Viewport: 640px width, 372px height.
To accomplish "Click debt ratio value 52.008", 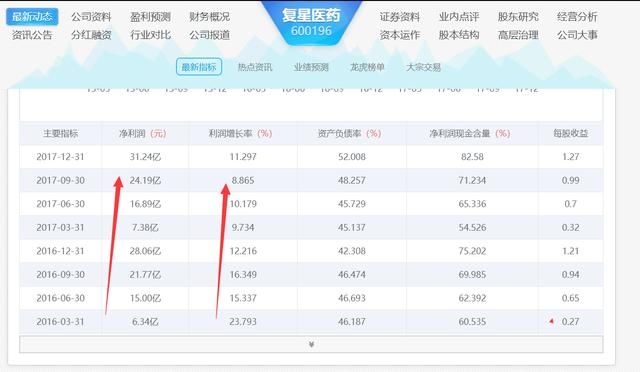I will [x=352, y=157].
